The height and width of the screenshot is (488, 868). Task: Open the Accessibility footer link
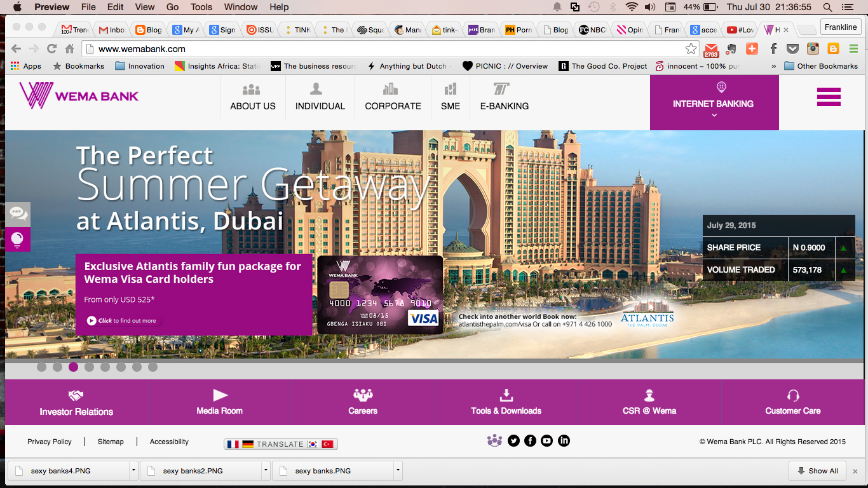click(x=169, y=442)
